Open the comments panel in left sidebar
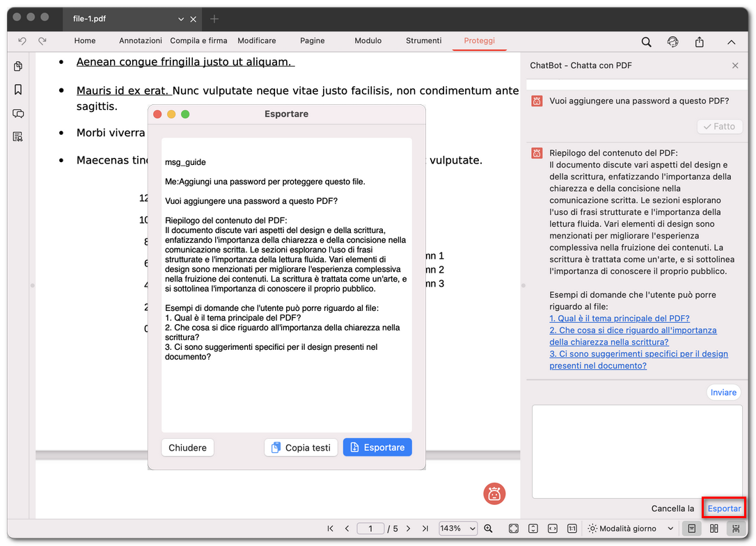This screenshot has height=546, width=756. [18, 113]
